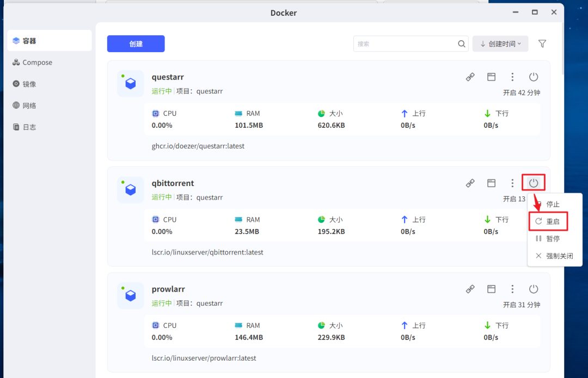Click qbittorrent power button
This screenshot has width=588, height=378.
533,183
